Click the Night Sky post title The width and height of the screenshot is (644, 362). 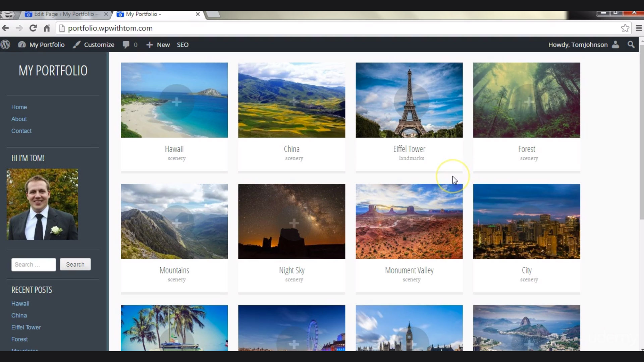[x=291, y=270]
